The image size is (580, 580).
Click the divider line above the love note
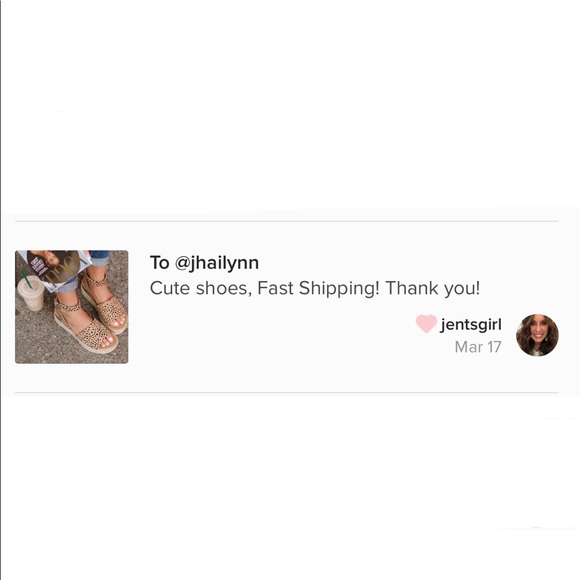coord(287,221)
